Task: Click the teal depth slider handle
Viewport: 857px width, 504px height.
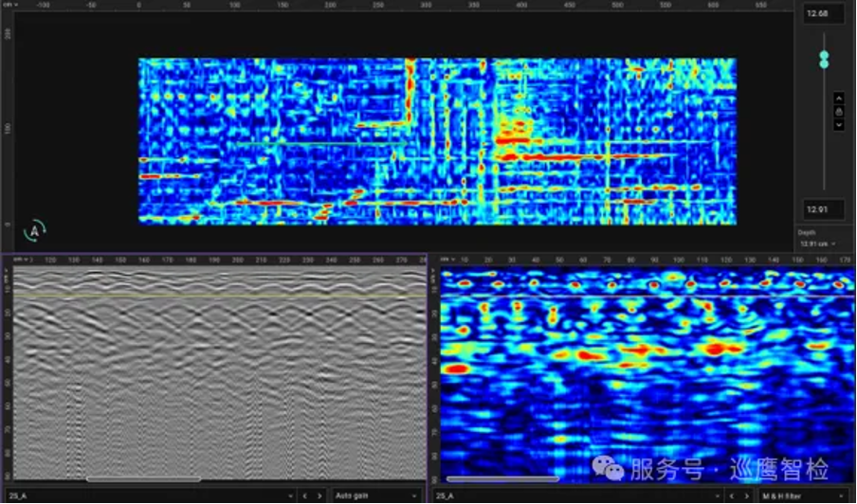Action: point(824,60)
